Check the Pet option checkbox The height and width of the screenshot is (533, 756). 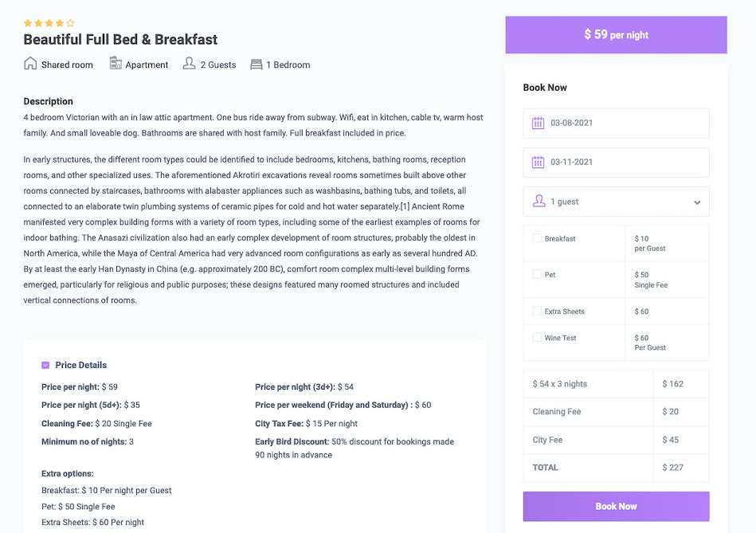[537, 274]
